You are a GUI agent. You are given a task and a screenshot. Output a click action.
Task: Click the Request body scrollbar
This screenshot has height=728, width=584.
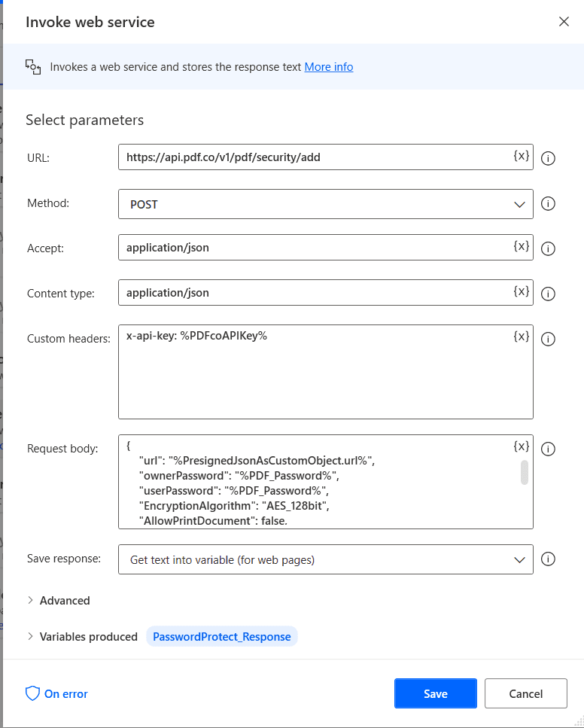(524, 472)
